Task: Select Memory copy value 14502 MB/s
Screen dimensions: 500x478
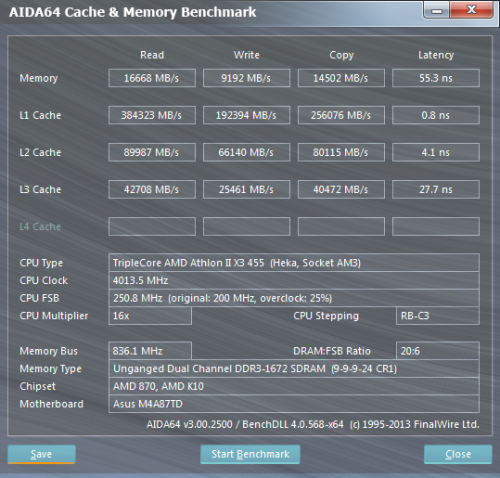Action: pyautogui.click(x=341, y=78)
